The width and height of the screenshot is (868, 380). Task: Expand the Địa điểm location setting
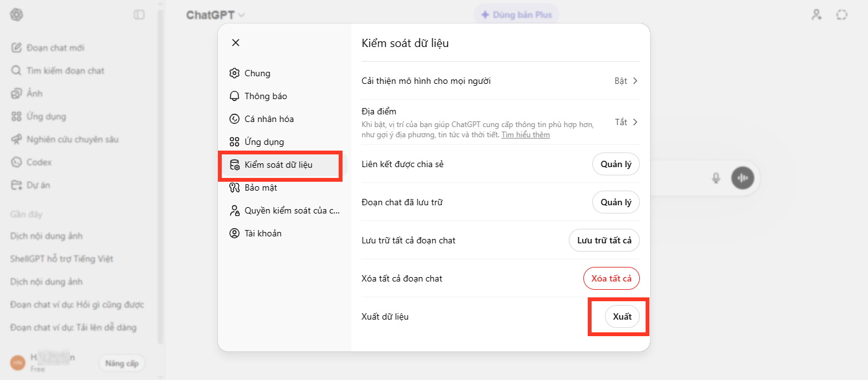tap(626, 122)
